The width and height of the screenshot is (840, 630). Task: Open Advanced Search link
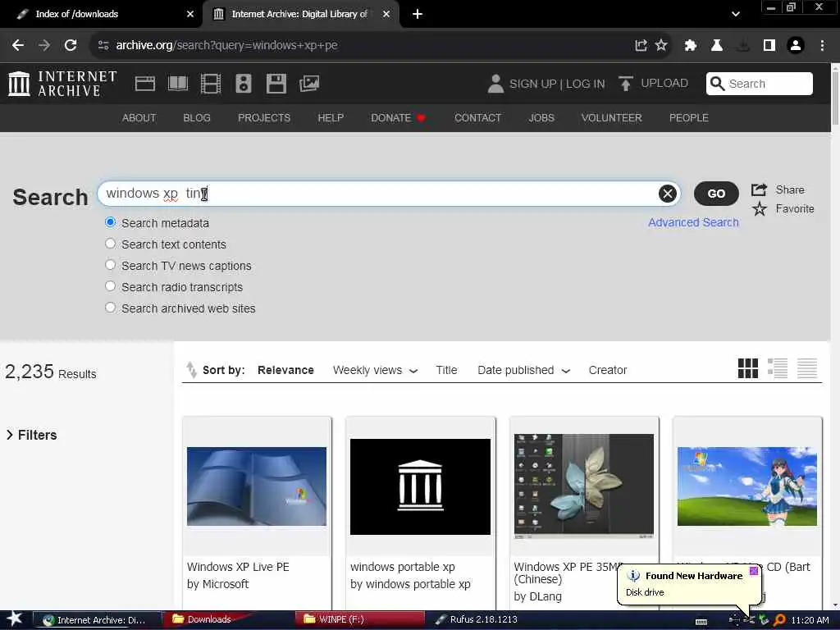tap(693, 222)
